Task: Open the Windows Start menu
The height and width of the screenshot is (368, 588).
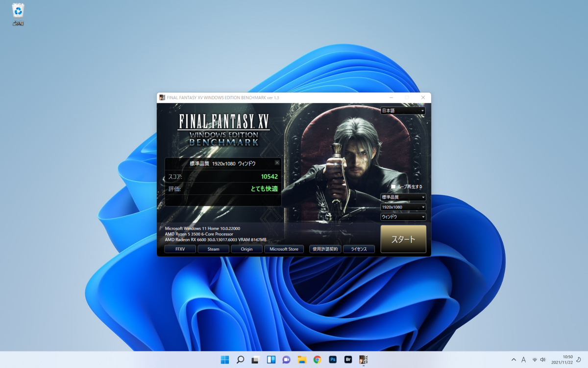Action: click(x=224, y=360)
